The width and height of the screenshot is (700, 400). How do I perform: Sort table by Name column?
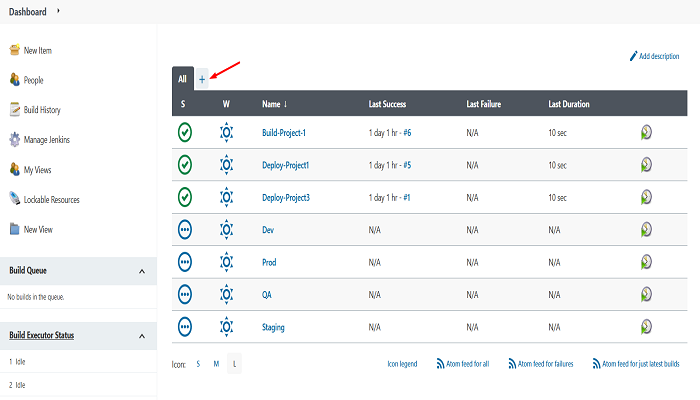275,104
